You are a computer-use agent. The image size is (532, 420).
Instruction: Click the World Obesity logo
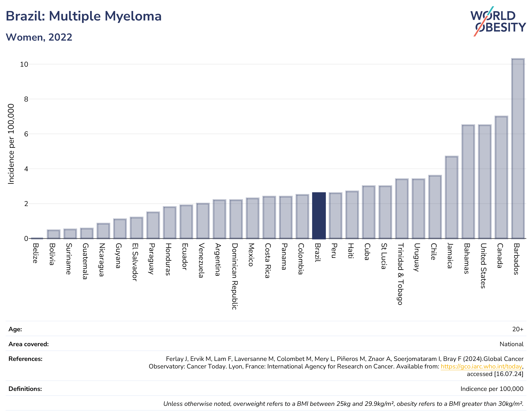point(498,21)
